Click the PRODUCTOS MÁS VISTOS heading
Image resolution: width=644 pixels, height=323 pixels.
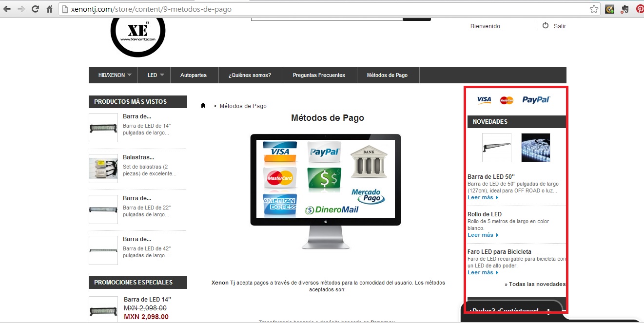click(x=138, y=102)
